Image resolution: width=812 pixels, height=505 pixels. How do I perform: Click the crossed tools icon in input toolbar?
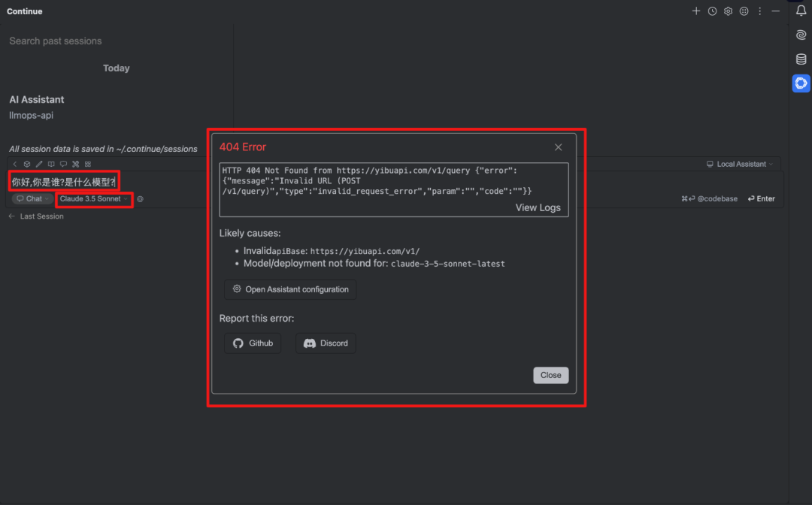click(76, 164)
